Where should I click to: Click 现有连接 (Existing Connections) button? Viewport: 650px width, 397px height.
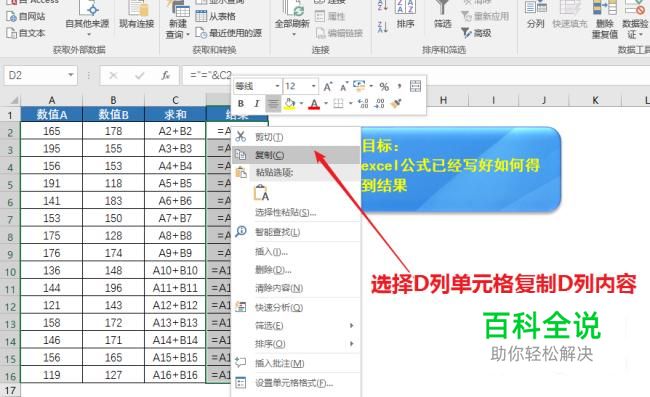137,15
